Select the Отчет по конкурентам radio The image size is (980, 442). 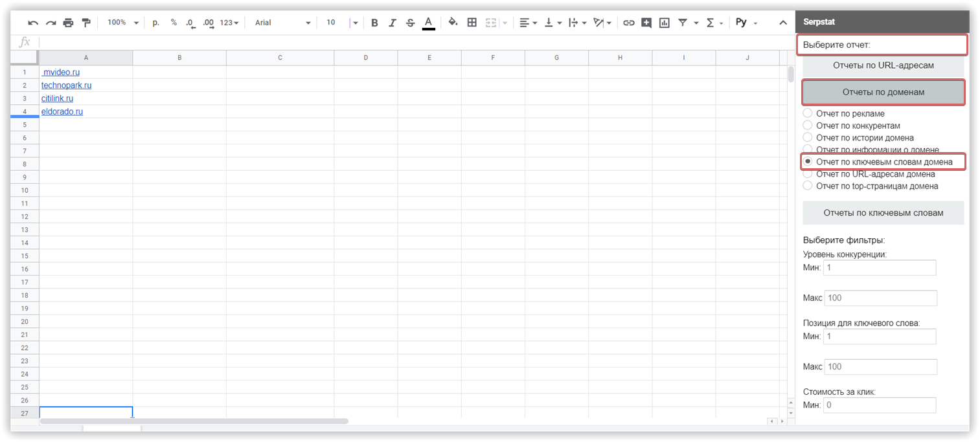click(808, 126)
